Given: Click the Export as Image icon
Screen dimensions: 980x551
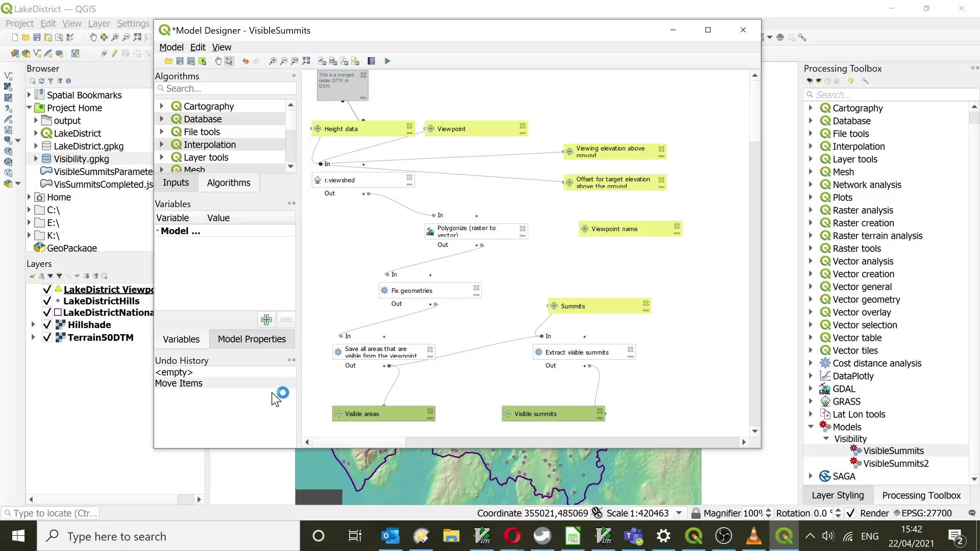Looking at the screenshot, I should click(x=332, y=61).
